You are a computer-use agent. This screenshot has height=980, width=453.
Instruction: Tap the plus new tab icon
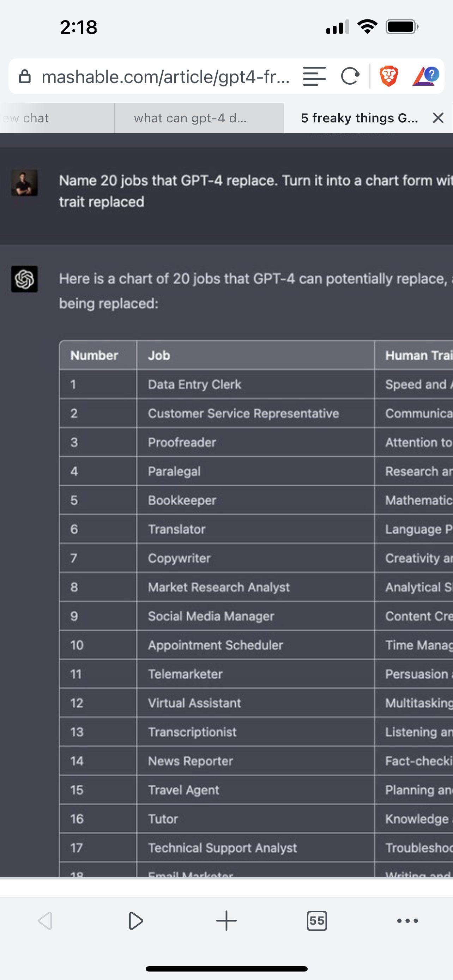(x=226, y=921)
